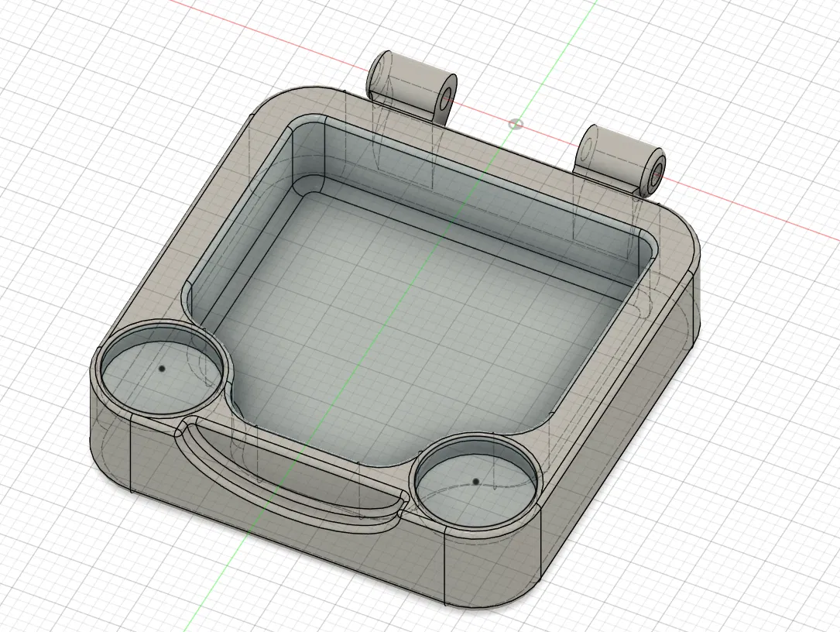Pick the right round pocket's center point

[x=475, y=482]
